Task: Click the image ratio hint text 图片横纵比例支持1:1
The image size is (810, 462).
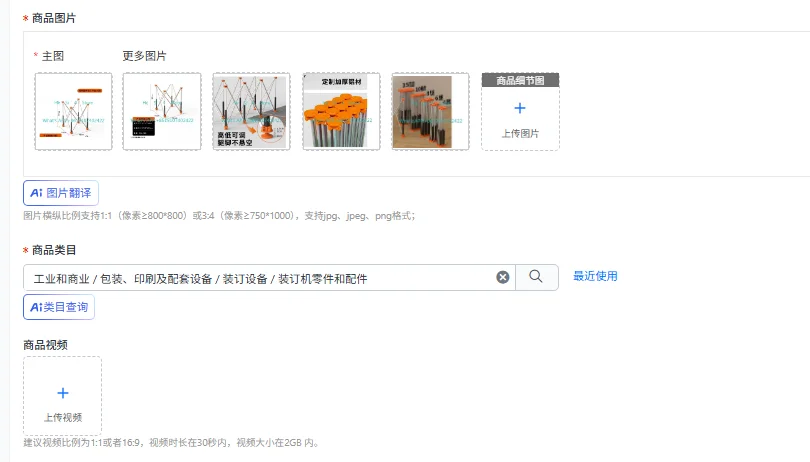Action: [219, 215]
